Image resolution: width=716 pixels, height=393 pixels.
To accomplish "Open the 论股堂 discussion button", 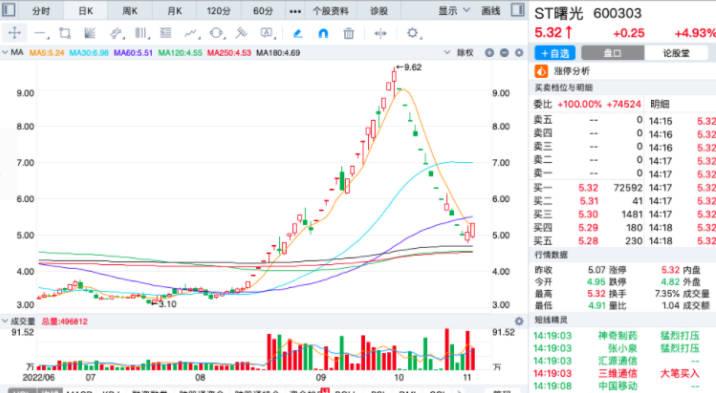I will 676,53.
